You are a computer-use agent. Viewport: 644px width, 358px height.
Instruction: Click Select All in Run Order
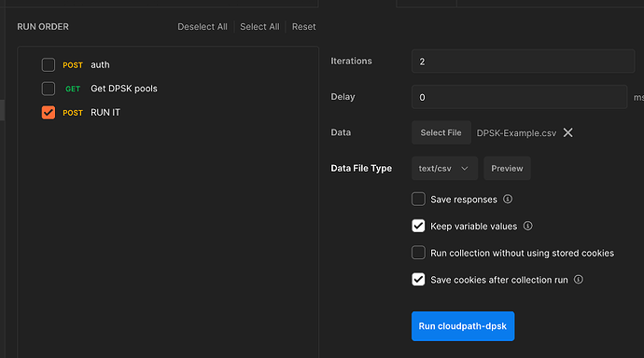[x=259, y=27]
